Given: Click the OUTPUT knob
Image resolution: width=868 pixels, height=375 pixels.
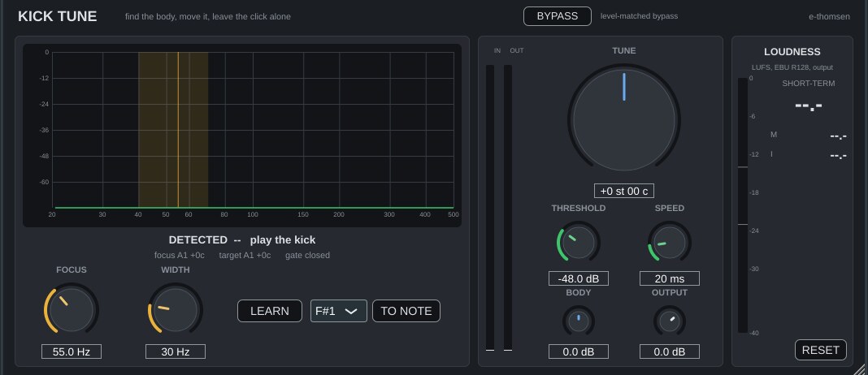Looking at the screenshot, I should tap(669, 321).
